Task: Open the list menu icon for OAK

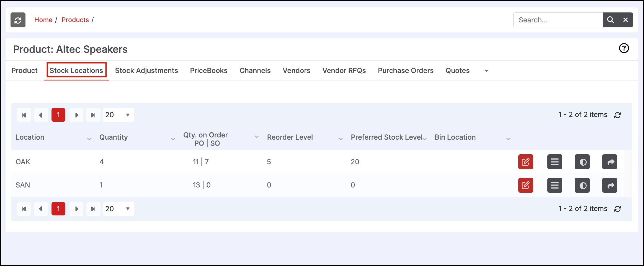Action: (x=555, y=162)
